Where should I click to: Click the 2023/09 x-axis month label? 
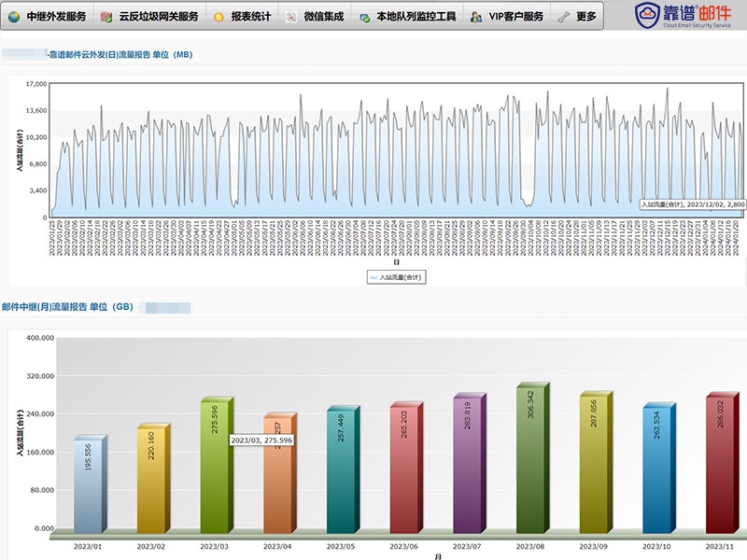click(x=594, y=547)
